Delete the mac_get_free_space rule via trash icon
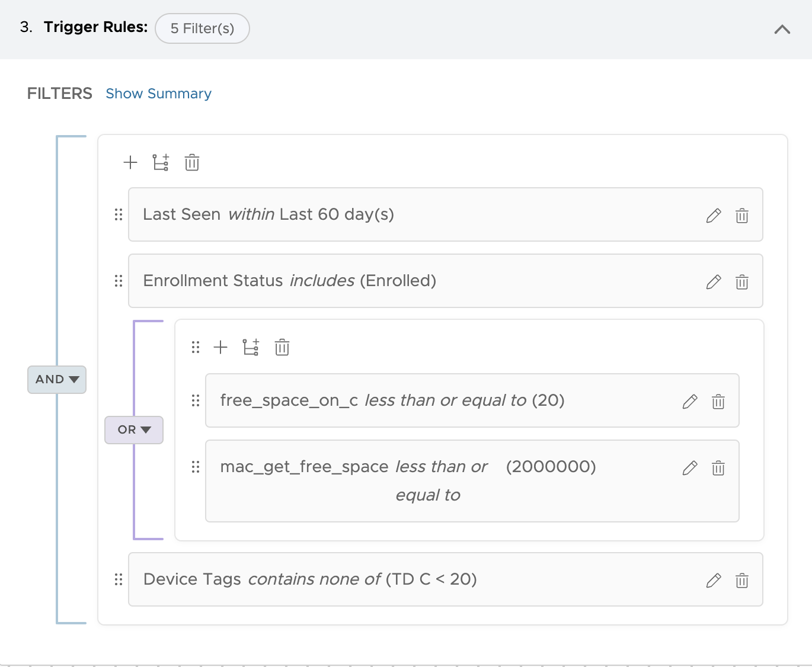Image resolution: width=812 pixels, height=667 pixels. coord(718,468)
